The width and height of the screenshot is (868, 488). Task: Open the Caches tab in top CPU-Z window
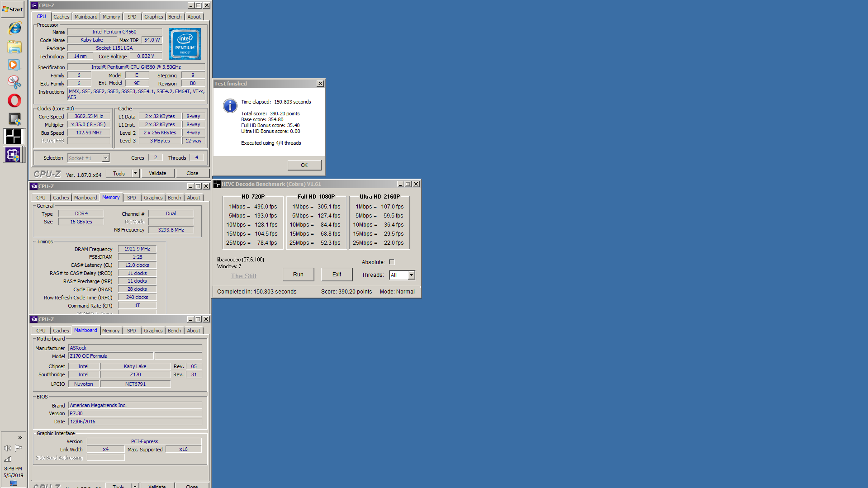[x=62, y=17]
